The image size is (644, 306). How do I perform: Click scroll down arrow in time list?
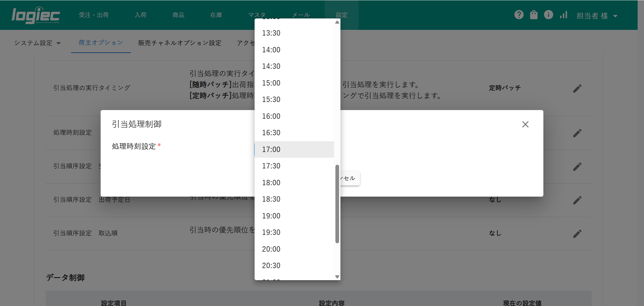[337, 277]
